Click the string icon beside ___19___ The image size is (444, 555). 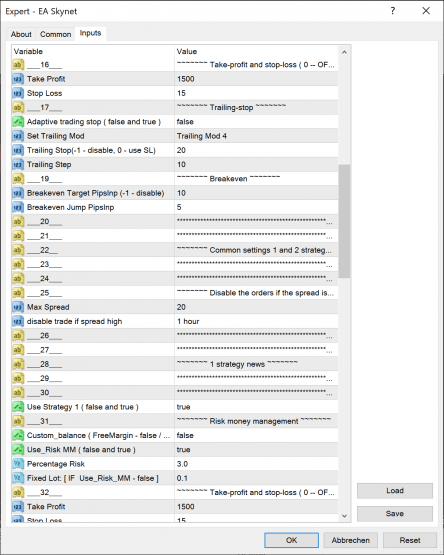(18, 179)
